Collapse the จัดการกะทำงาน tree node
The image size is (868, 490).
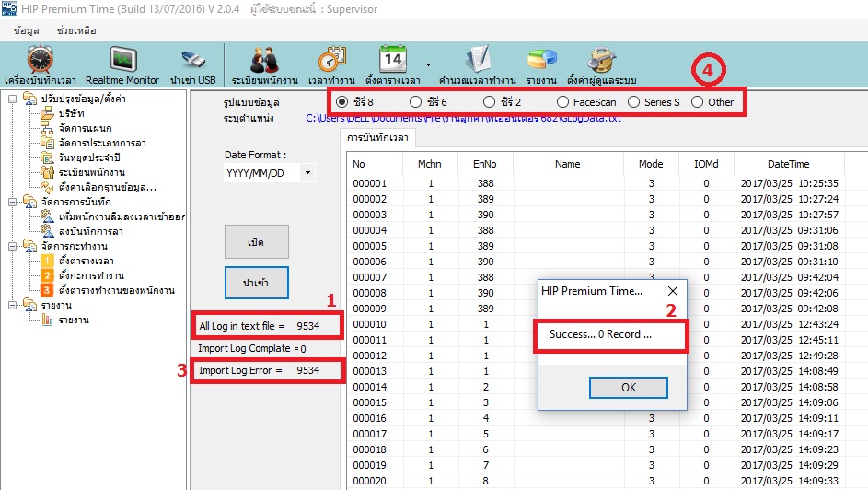coord(12,247)
